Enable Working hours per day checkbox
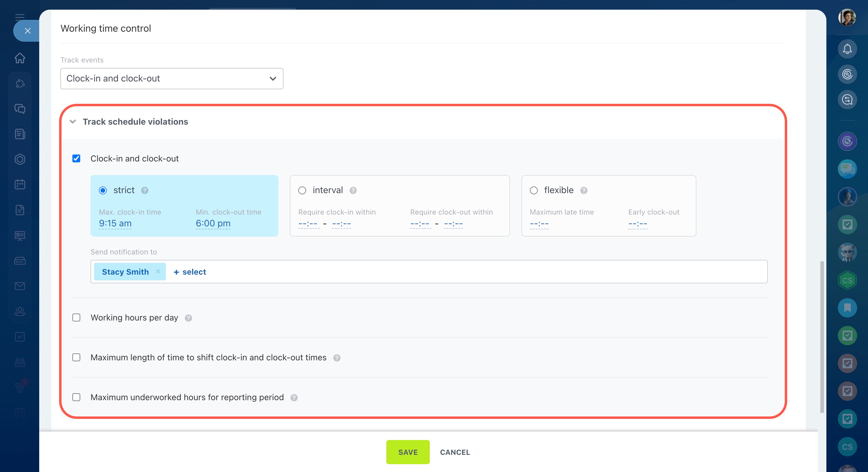Viewport: 868px width, 472px height. 77,317
